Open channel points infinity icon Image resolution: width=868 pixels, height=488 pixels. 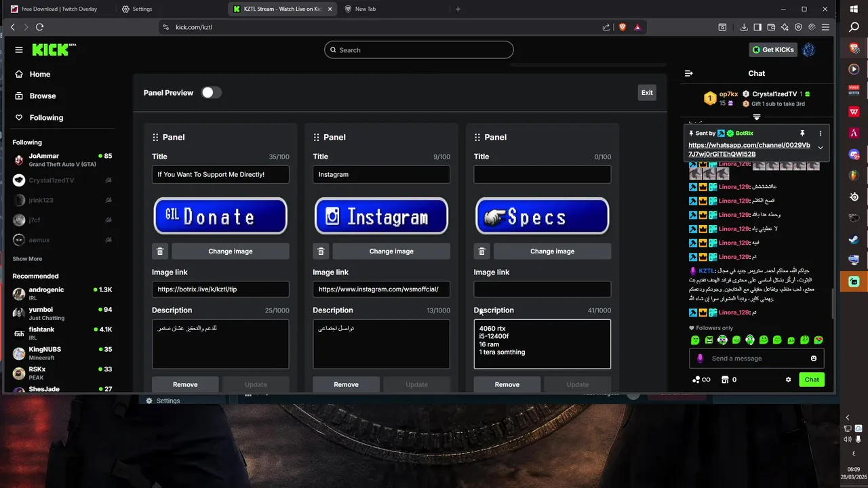[701, 380]
